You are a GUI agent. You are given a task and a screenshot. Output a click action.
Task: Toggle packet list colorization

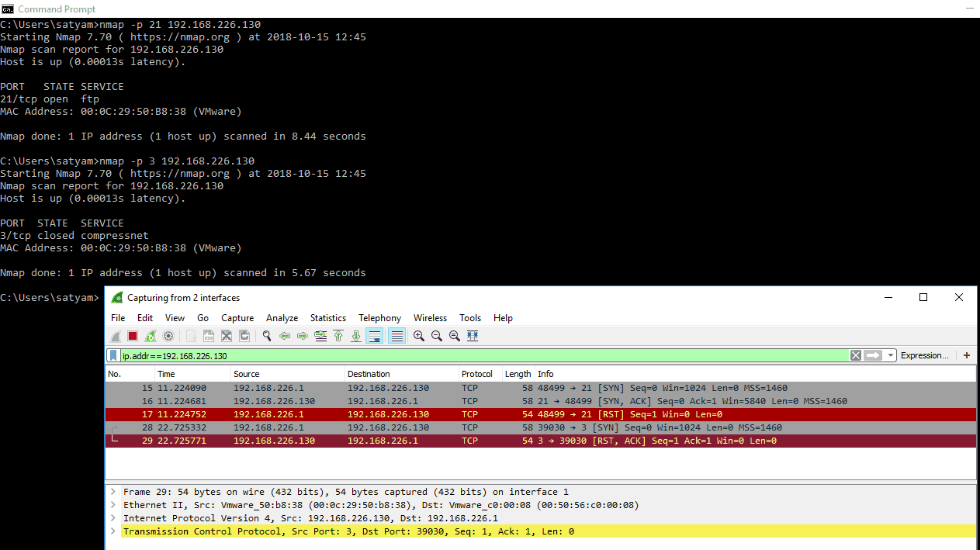[x=397, y=335]
